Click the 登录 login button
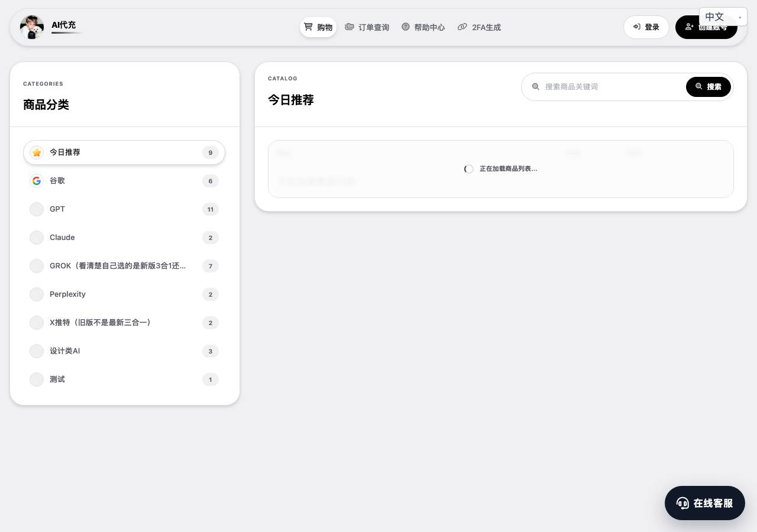The width and height of the screenshot is (757, 532). [646, 27]
